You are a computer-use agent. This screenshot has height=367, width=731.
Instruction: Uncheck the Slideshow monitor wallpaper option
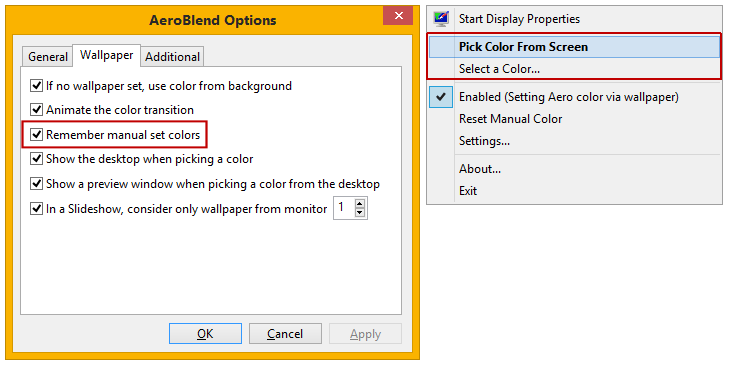coord(36,208)
